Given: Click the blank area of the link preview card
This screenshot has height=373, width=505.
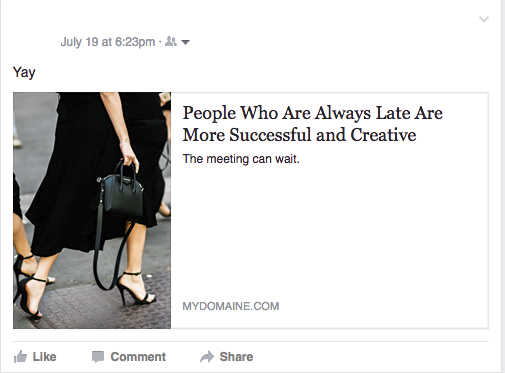Looking at the screenshot, I should [x=330, y=233].
